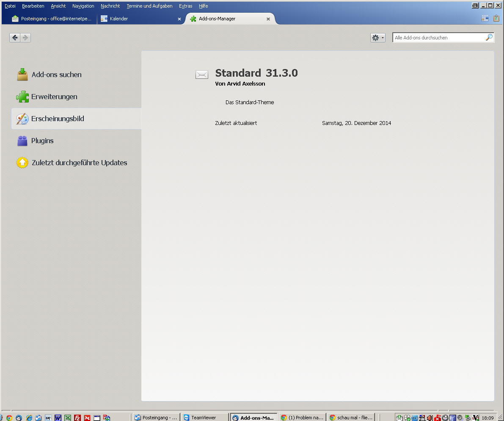Launch Thunderbird from the quick launch bar
This screenshot has height=421, width=504.
[x=19, y=418]
